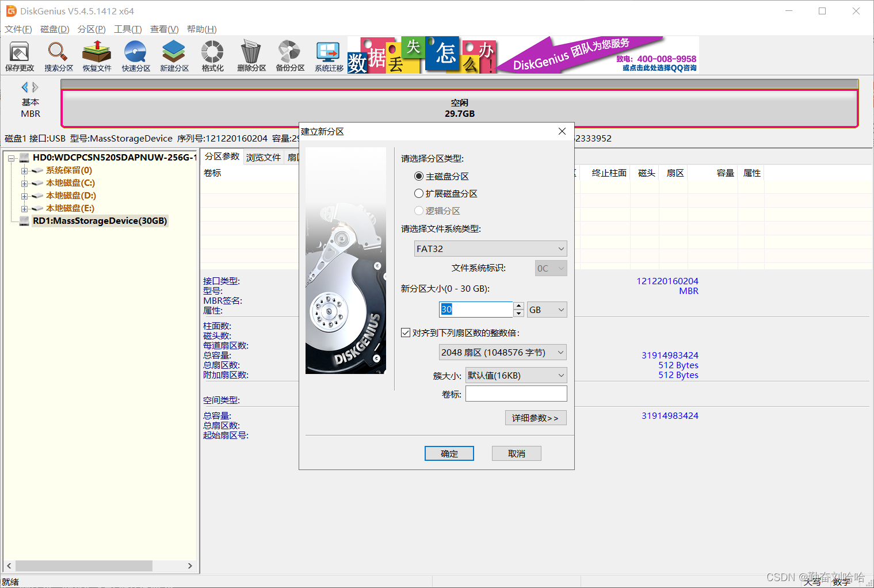This screenshot has height=588, width=874.
Task: Expand the 系统保留(0) tree node
Action: 24,170
